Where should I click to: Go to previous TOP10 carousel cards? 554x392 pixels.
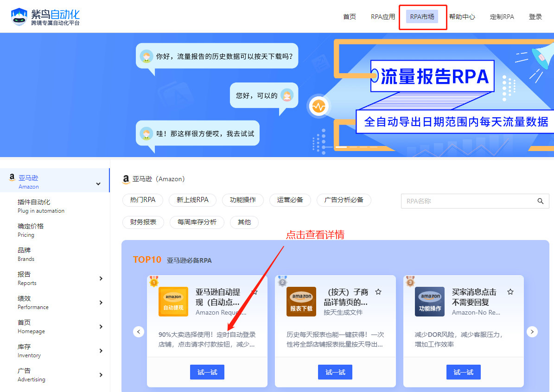139,332
